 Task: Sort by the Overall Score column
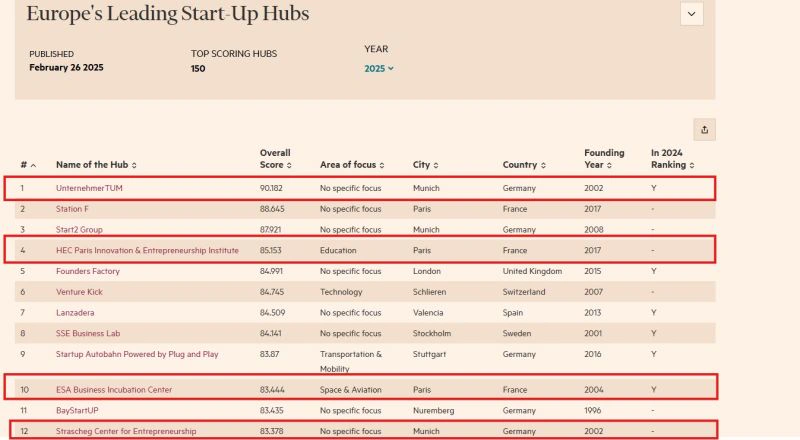point(276,159)
